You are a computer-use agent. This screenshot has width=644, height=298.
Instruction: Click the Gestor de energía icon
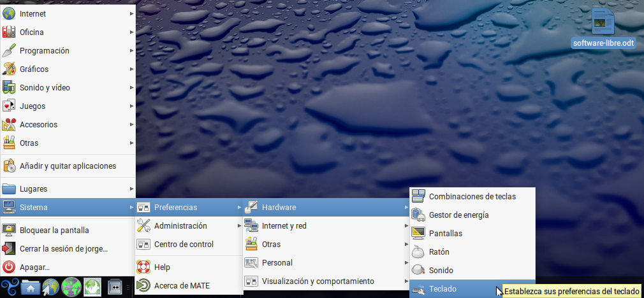[x=418, y=215]
